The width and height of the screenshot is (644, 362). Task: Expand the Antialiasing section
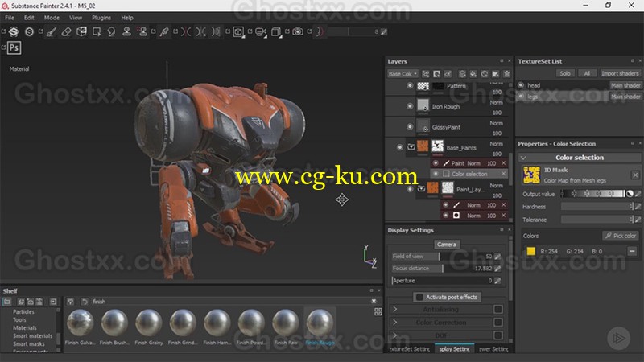394,309
